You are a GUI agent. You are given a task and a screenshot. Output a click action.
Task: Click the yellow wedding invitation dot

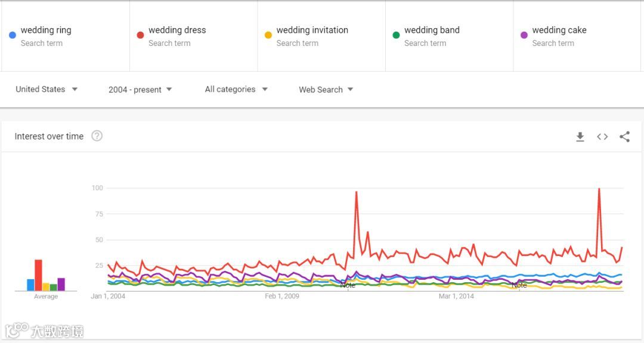click(x=268, y=35)
